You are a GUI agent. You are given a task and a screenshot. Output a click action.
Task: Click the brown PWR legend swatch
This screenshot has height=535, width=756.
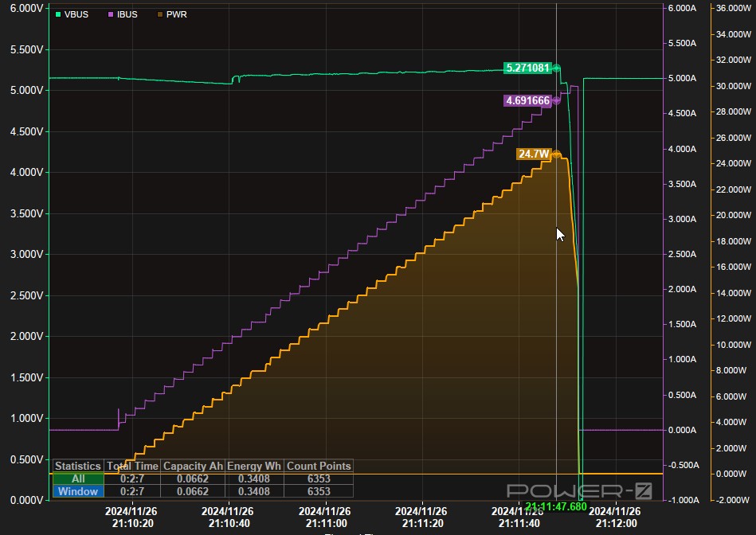pyautogui.click(x=160, y=14)
